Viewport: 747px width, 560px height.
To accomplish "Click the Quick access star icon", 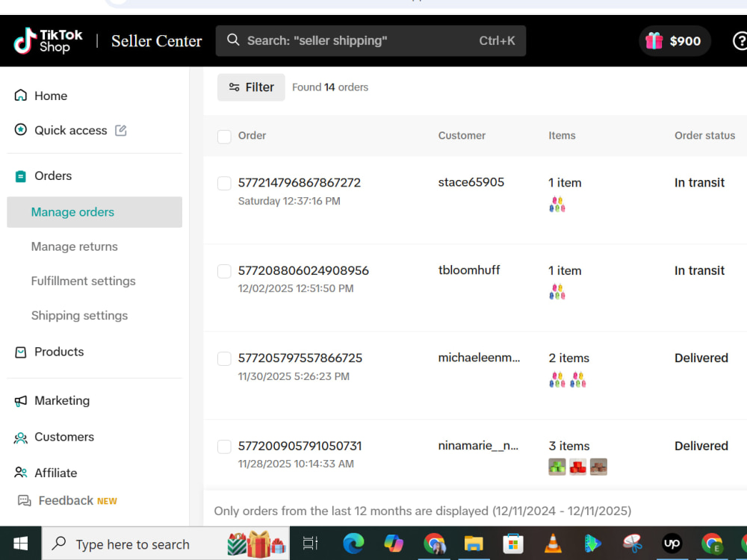I will click(20, 129).
